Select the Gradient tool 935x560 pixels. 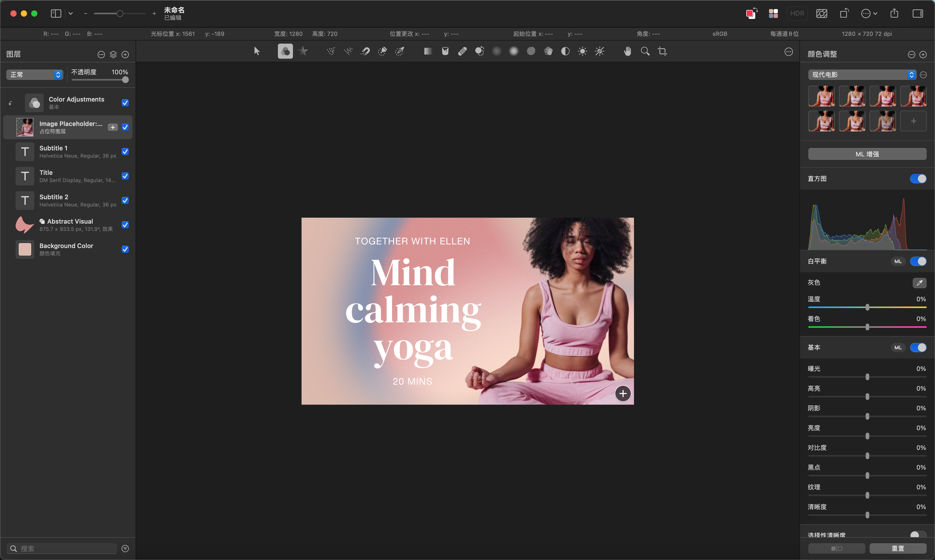(x=428, y=51)
